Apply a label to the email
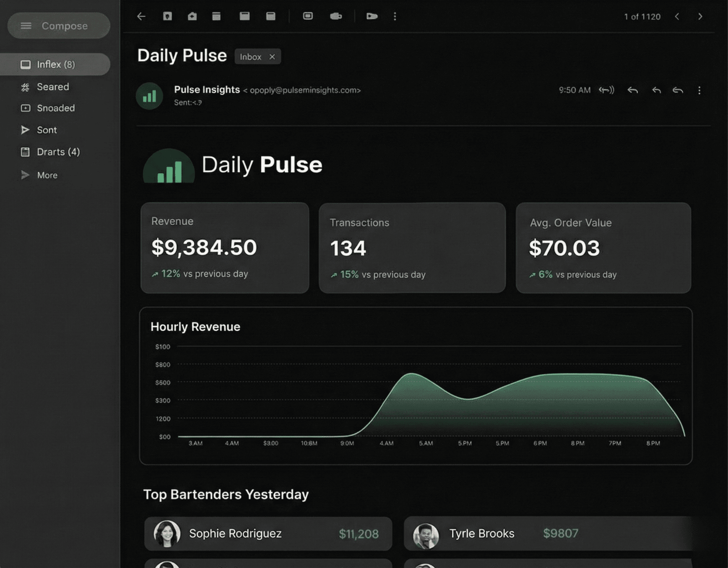The width and height of the screenshot is (728, 568). point(336,17)
